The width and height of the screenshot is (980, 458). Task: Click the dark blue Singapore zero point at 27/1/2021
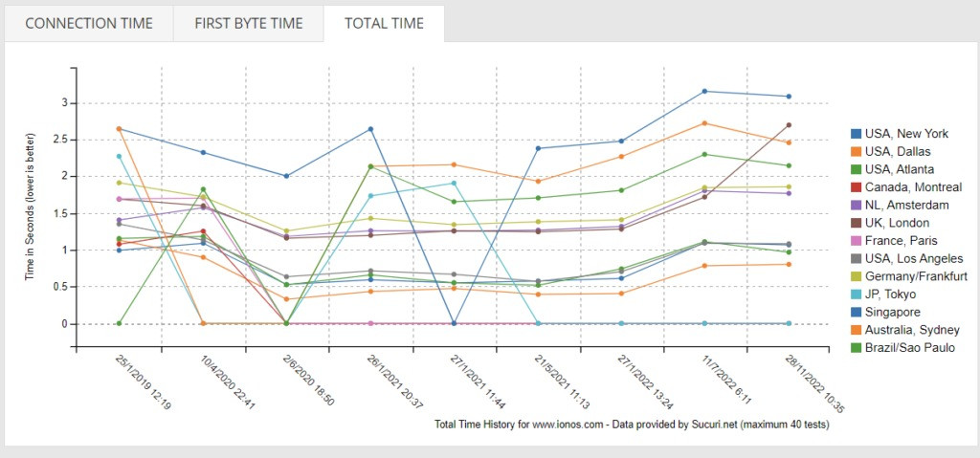[455, 324]
